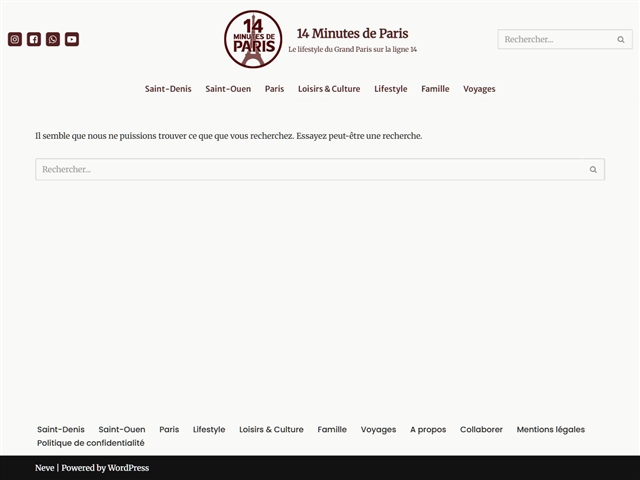The height and width of the screenshot is (480, 640).
Task: Open Saint-Denis in the top menu
Action: pos(168,89)
